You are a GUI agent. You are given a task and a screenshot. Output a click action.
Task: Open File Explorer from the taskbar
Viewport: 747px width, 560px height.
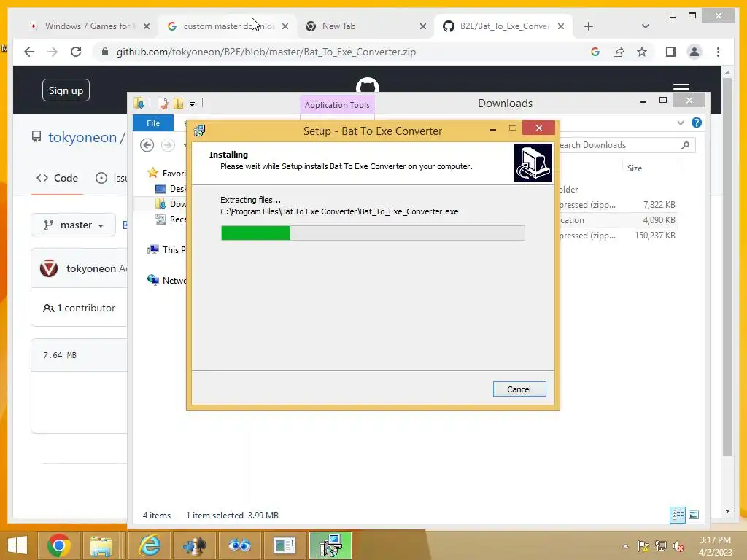[101, 545]
